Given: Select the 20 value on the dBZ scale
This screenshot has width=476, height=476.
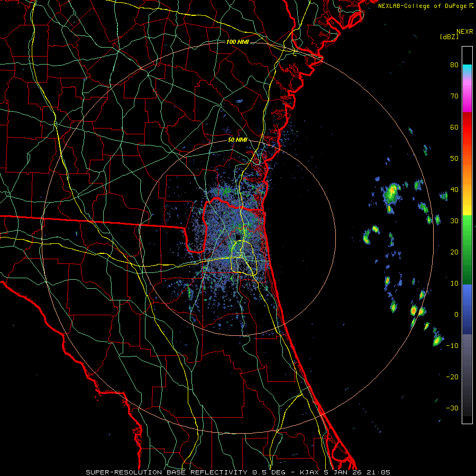Looking at the screenshot, I should click(x=454, y=252).
